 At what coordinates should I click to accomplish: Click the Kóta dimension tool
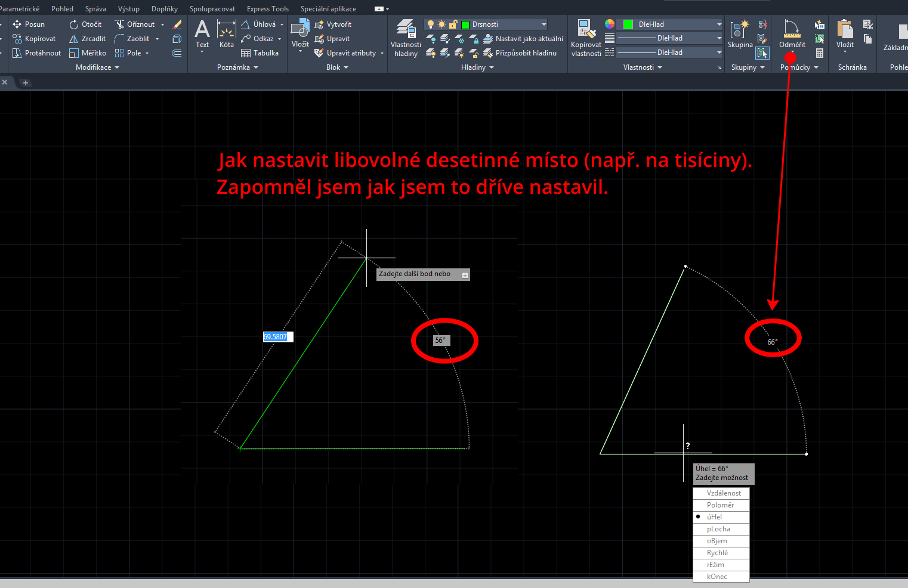coord(226,35)
